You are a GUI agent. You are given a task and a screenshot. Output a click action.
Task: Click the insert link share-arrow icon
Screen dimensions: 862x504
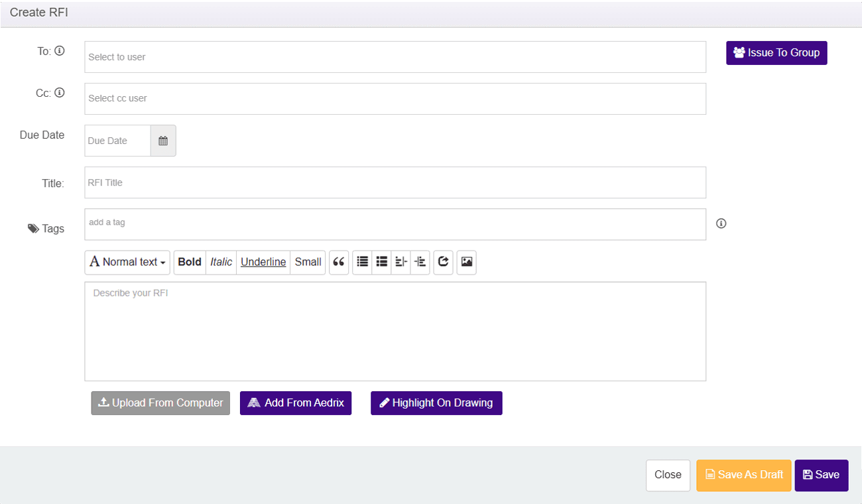click(x=443, y=262)
